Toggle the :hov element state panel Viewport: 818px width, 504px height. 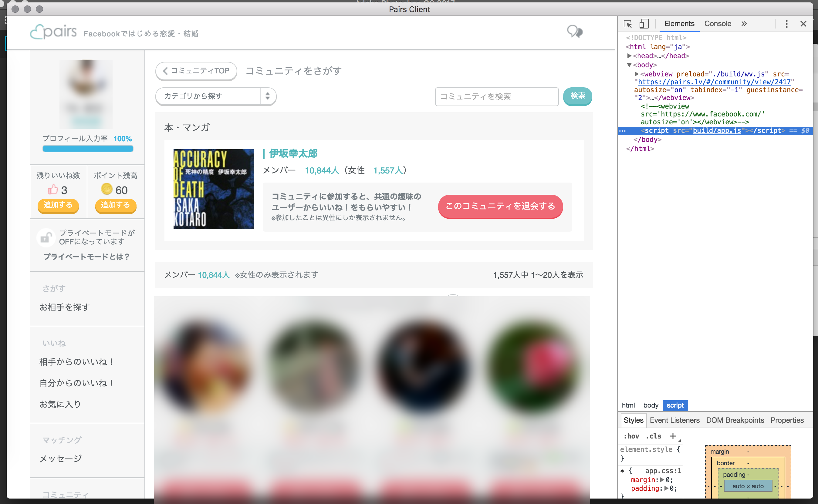[x=631, y=436]
